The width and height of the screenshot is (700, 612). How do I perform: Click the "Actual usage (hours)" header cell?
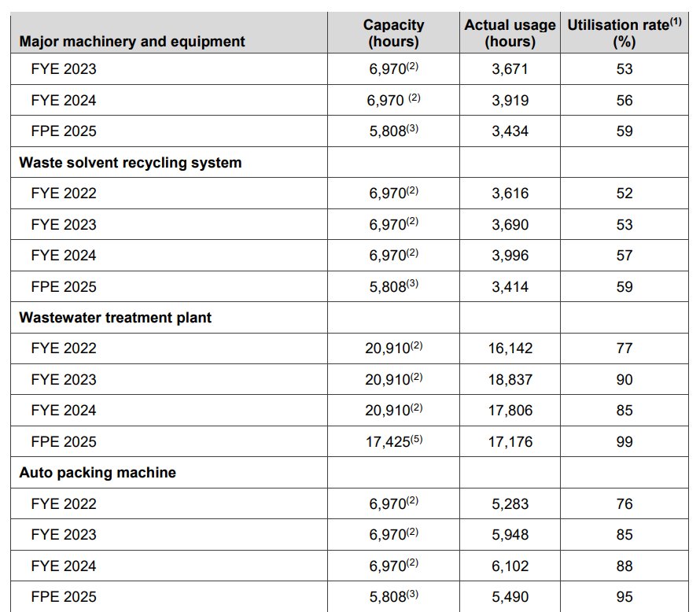click(x=510, y=33)
